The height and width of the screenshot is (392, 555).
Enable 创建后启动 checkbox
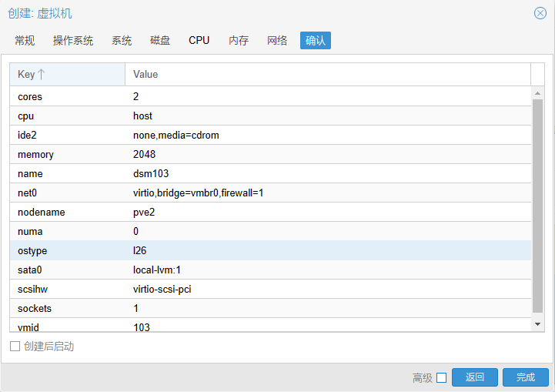(15, 346)
